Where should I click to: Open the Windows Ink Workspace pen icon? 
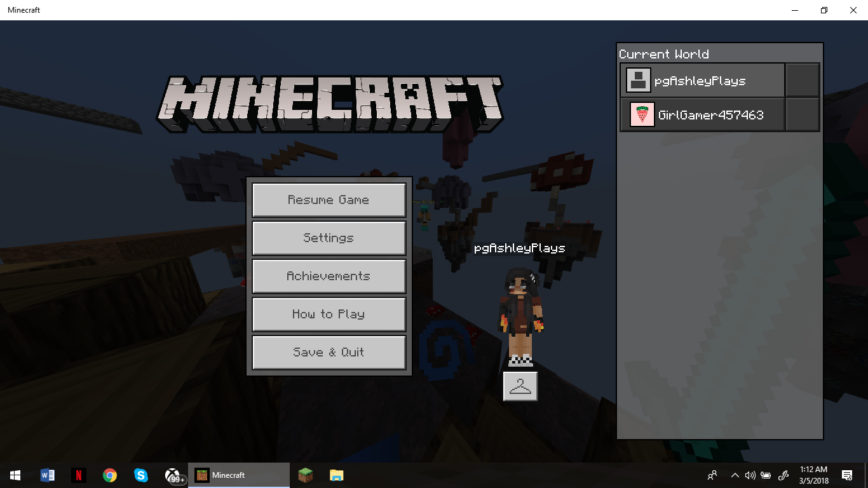(784, 475)
